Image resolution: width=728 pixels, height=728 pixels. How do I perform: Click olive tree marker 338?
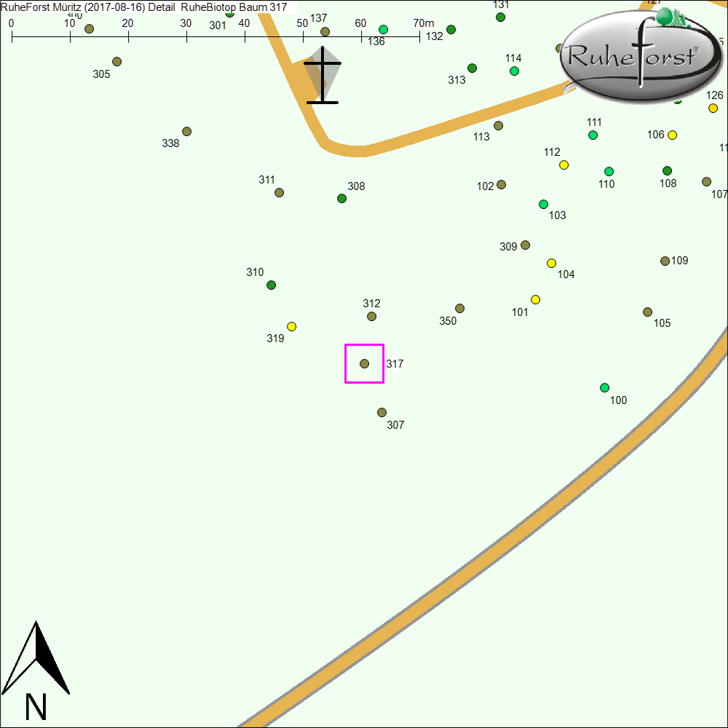tap(186, 131)
